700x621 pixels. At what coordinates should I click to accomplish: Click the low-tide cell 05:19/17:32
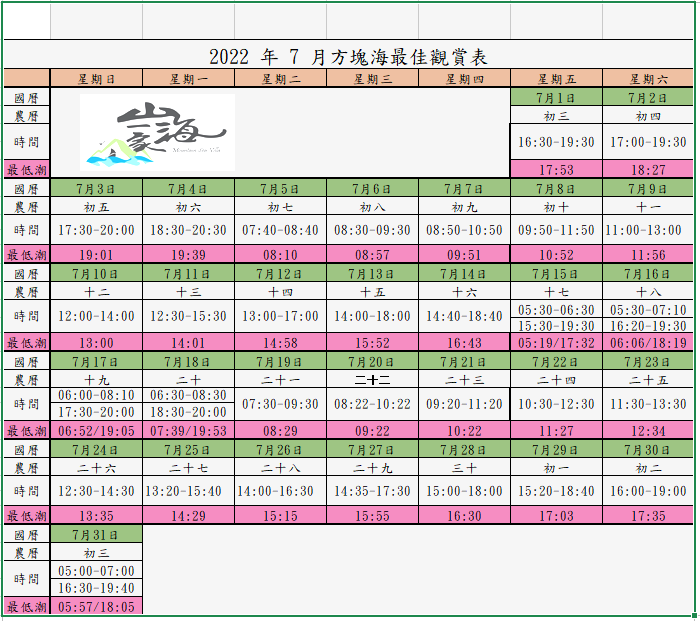(556, 343)
